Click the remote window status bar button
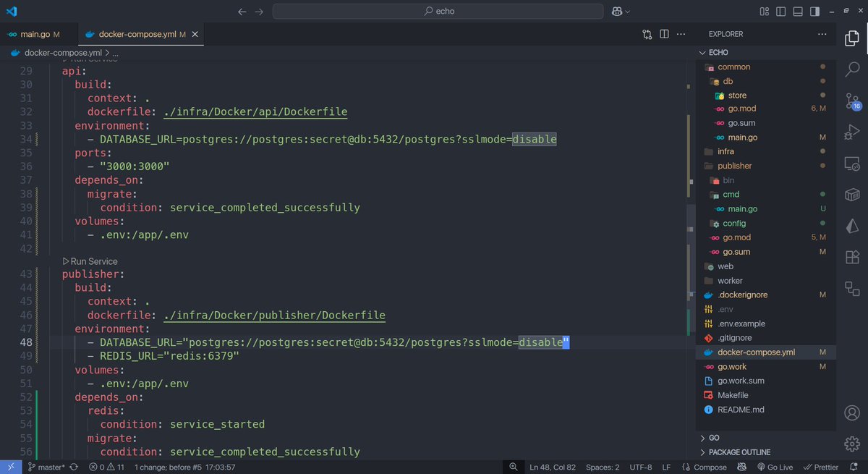 (11, 467)
